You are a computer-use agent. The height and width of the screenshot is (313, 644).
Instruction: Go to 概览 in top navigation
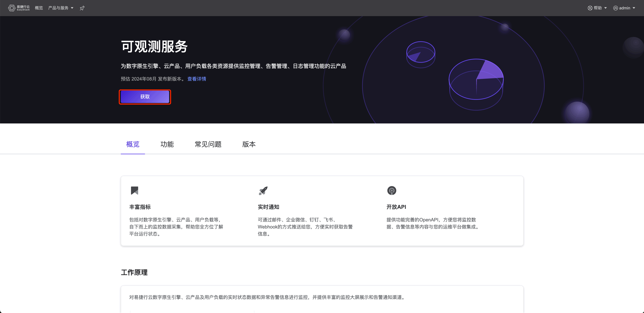pyautogui.click(x=39, y=8)
